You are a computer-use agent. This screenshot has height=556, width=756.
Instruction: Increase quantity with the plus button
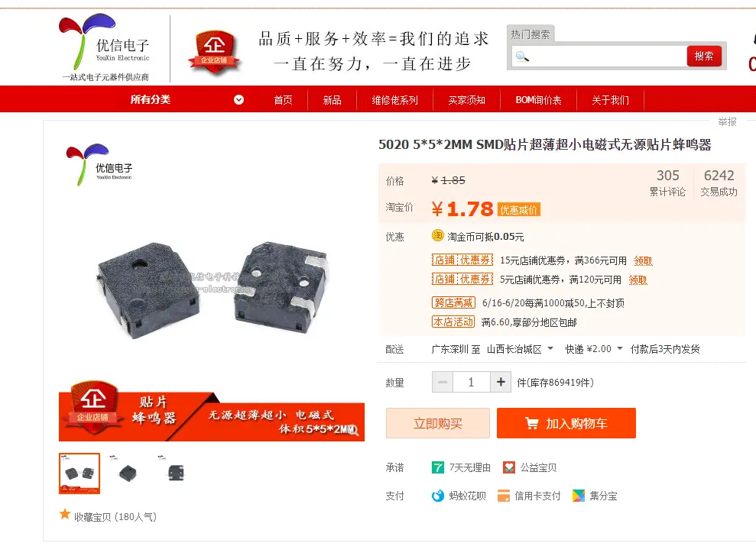pyautogui.click(x=501, y=382)
